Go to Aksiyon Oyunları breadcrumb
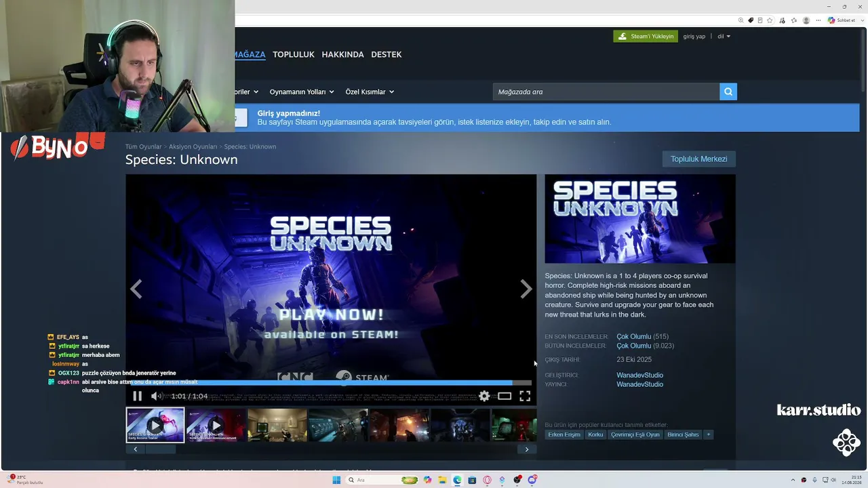Screen dimensions: 868x488 193,146
